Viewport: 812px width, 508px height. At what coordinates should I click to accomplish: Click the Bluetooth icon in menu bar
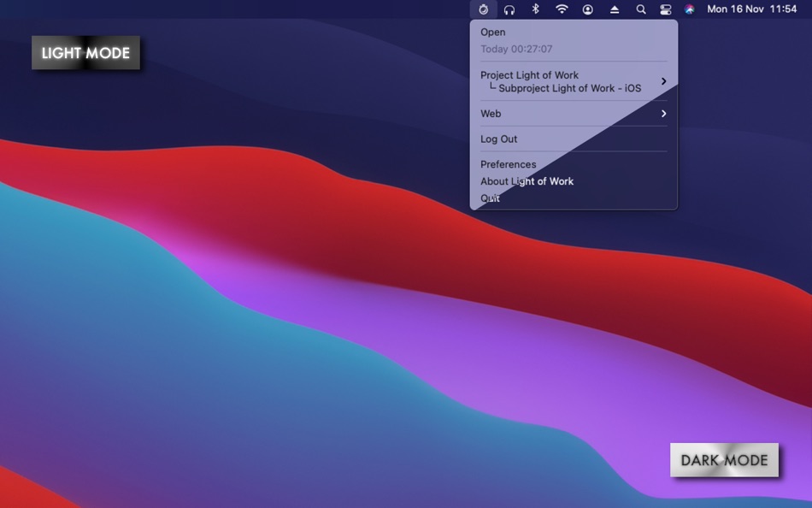point(536,9)
